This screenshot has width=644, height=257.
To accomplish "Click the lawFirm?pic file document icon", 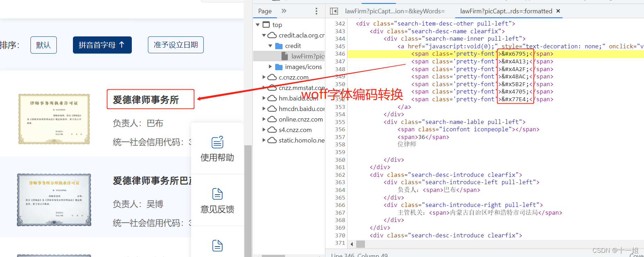I will (285, 56).
